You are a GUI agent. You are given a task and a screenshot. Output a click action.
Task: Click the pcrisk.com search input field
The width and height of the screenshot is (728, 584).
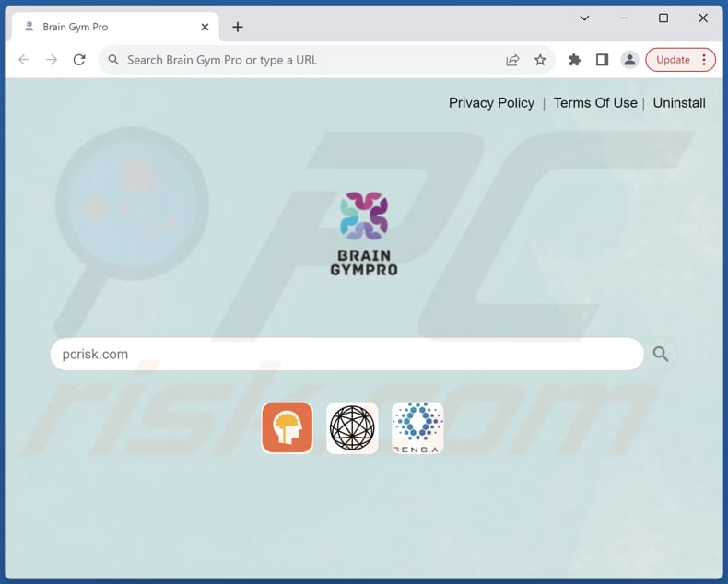click(346, 355)
